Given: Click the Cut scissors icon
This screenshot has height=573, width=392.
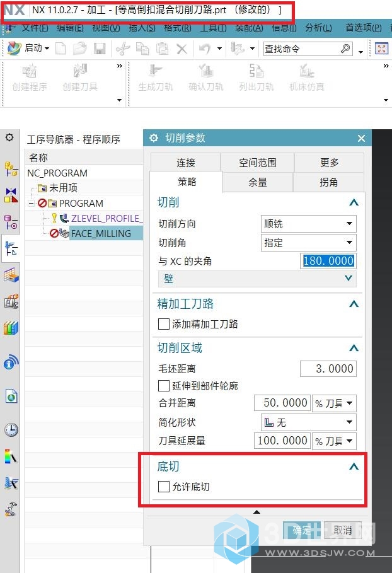Looking at the screenshot, I should tap(123, 49).
